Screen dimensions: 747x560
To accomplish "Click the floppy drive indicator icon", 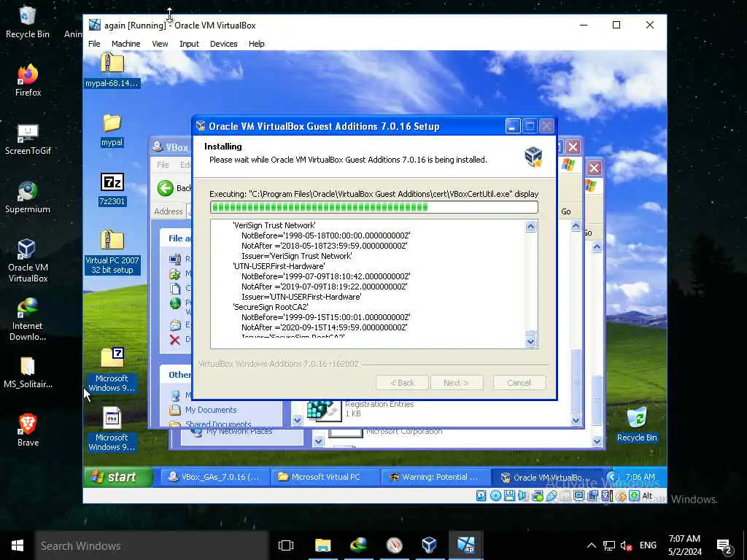I will (x=509, y=496).
